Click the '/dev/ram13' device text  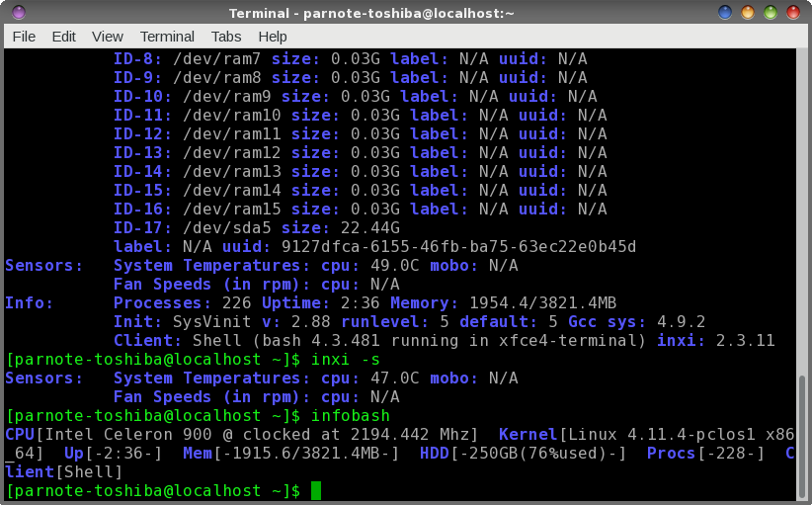pos(232,171)
